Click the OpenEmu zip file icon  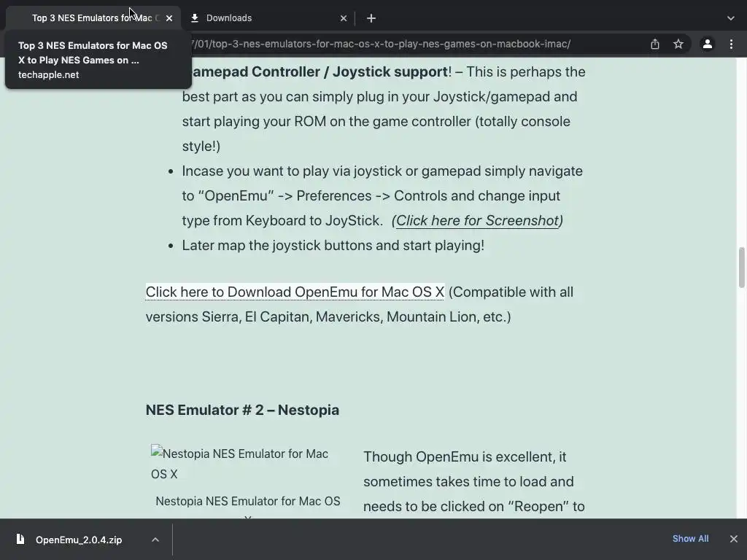coord(20,539)
